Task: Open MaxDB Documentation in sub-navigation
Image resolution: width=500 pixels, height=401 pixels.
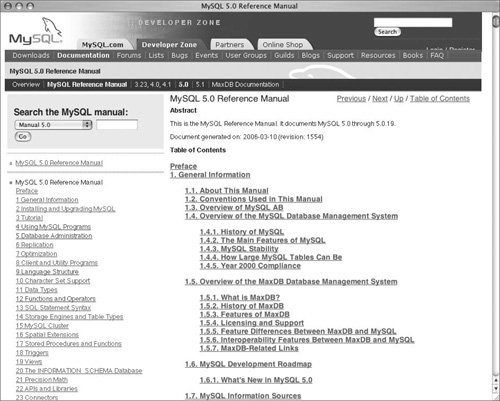Action: [x=245, y=85]
